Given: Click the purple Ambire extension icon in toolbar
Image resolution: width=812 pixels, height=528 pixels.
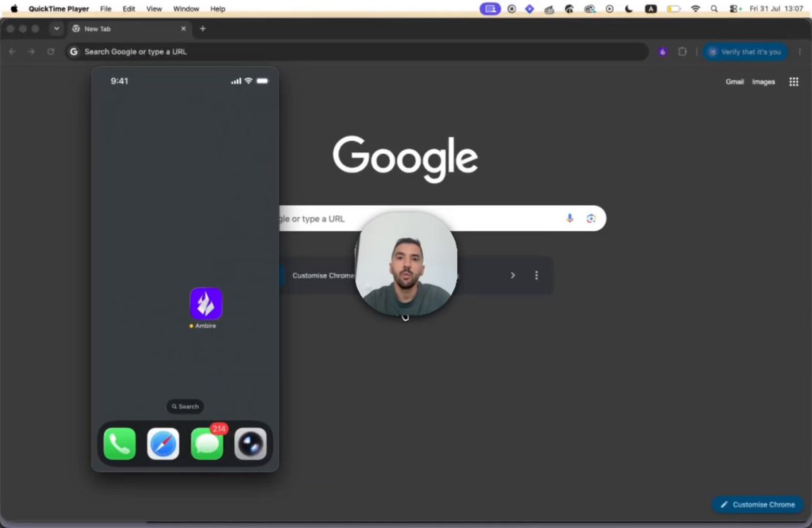Looking at the screenshot, I should (x=662, y=51).
